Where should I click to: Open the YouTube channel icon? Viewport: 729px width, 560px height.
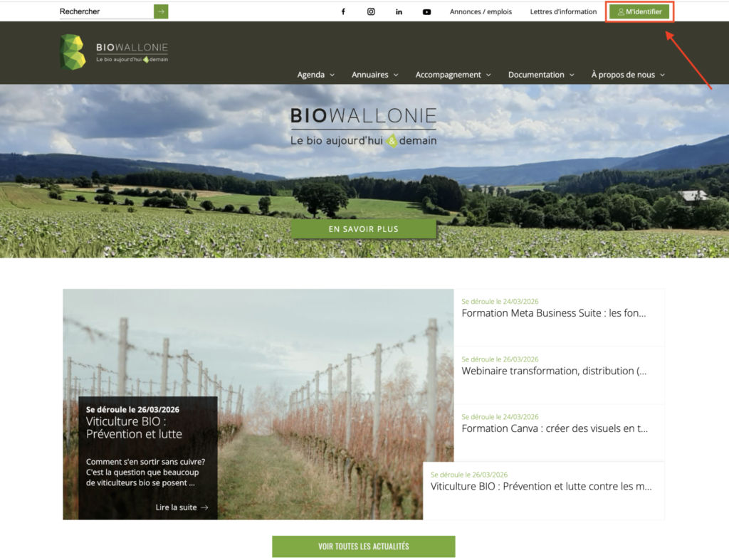tap(426, 11)
